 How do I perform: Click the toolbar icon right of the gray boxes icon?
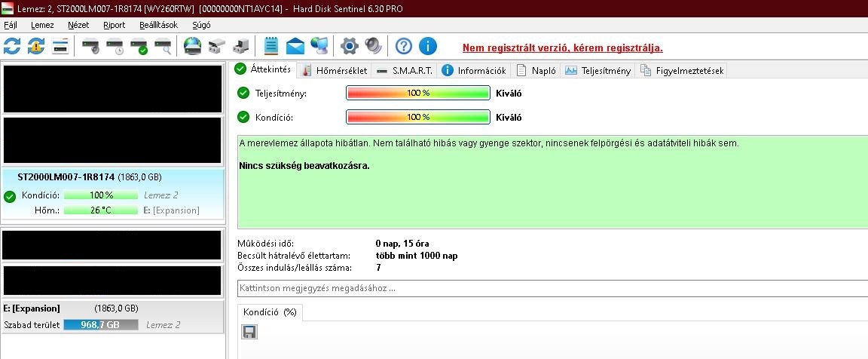(241, 46)
